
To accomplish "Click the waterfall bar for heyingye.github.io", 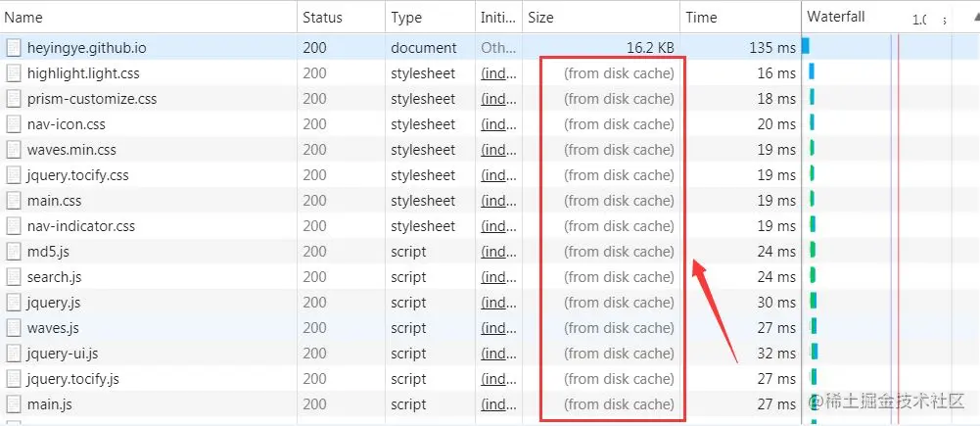I will tap(806, 46).
